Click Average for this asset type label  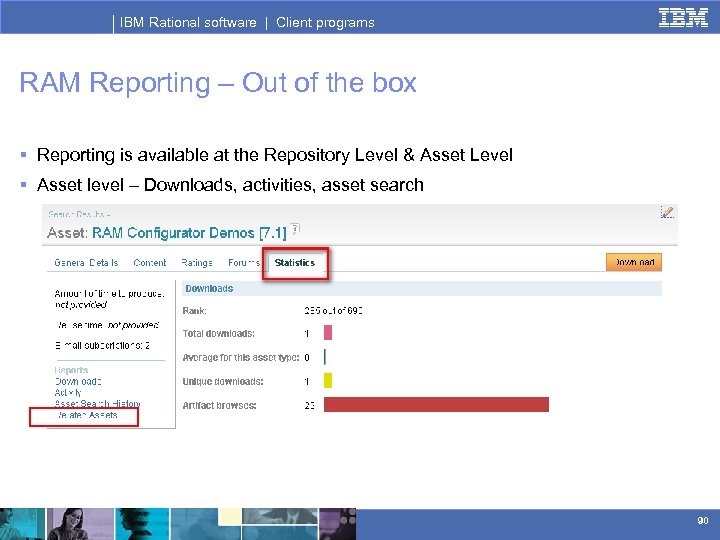[x=241, y=357]
